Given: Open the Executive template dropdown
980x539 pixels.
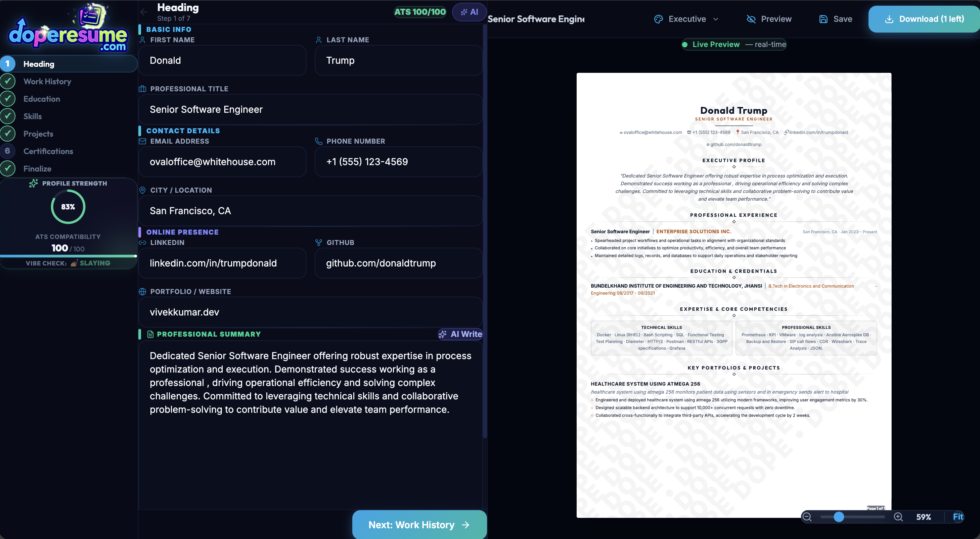Looking at the screenshot, I should coord(687,19).
